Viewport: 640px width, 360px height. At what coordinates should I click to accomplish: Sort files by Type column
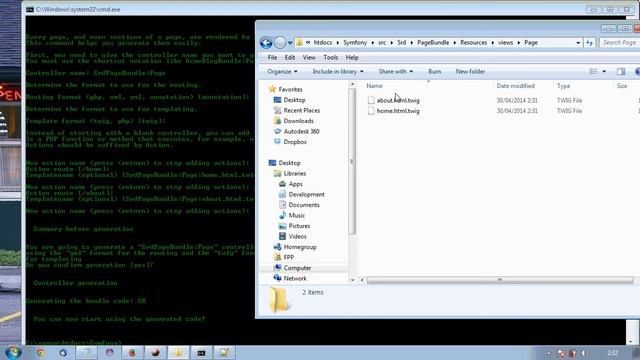click(563, 86)
